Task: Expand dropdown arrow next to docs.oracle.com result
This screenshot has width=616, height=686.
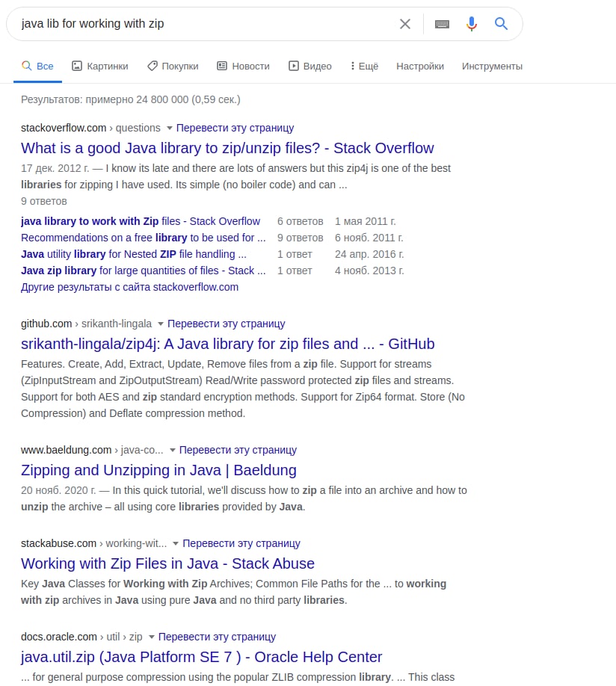Action: tap(152, 637)
